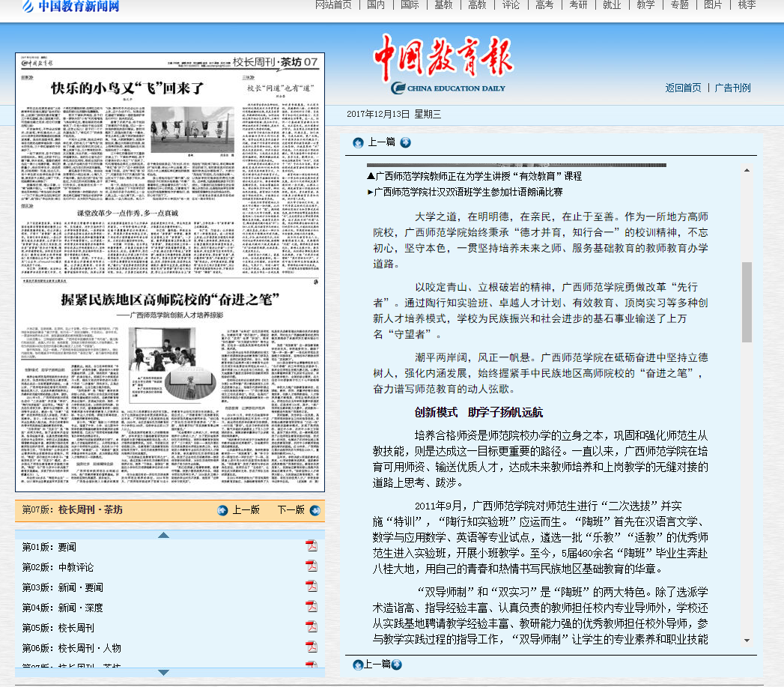The width and height of the screenshot is (784, 687).
Task: Click the article scrollbar thumb
Action: [747, 302]
